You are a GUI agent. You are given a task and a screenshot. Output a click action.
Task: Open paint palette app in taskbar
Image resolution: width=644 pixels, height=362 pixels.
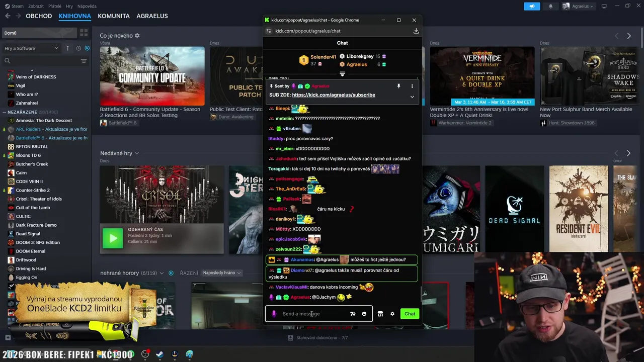tap(189, 354)
